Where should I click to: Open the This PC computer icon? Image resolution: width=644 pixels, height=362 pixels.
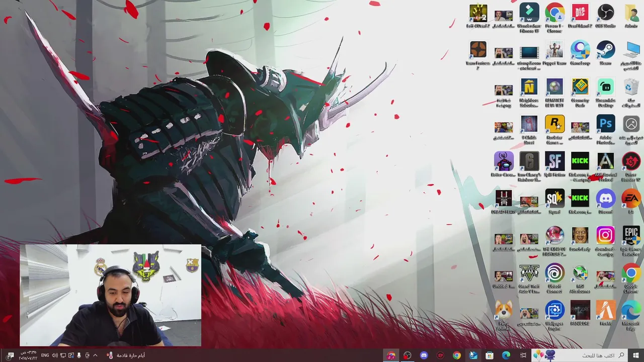pyautogui.click(x=631, y=55)
